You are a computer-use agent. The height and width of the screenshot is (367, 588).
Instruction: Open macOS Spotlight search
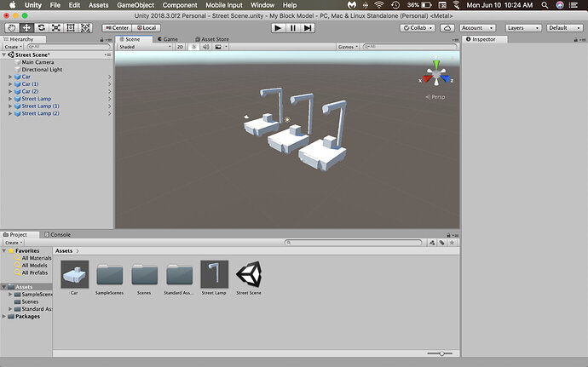pyautogui.click(x=545, y=5)
